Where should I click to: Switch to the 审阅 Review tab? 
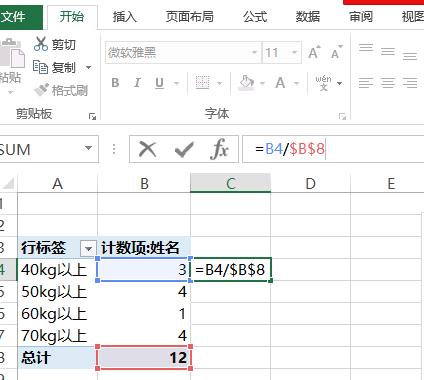click(x=361, y=17)
